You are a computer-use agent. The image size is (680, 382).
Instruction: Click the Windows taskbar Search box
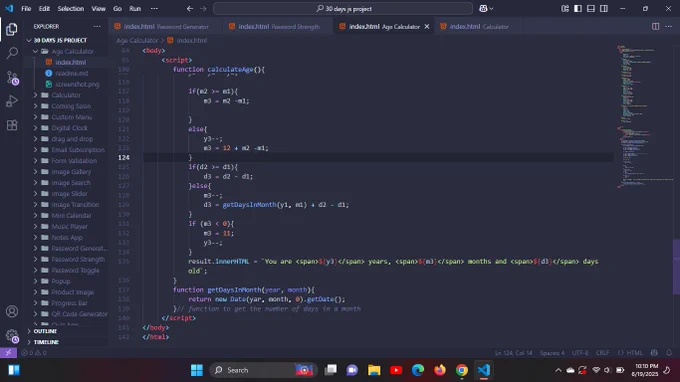[x=263, y=370]
